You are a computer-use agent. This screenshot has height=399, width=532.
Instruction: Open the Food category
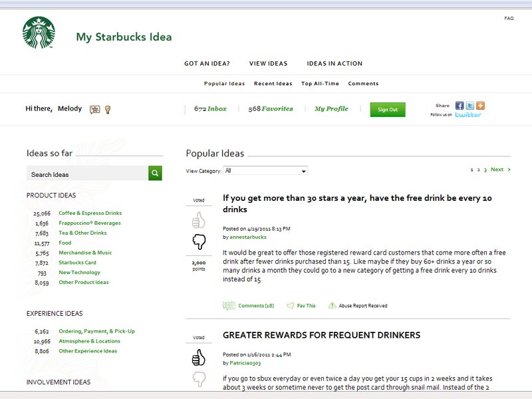[x=65, y=243]
